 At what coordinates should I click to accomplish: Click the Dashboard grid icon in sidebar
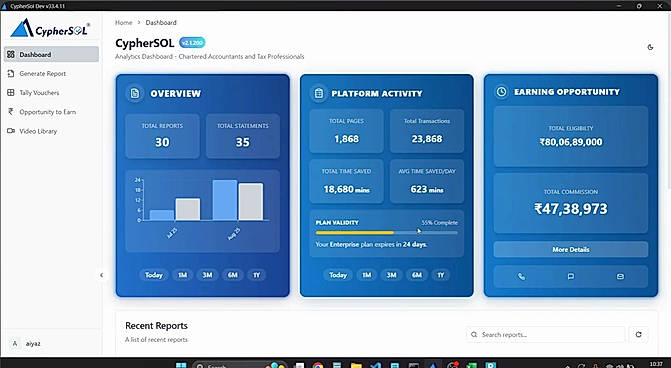11,54
